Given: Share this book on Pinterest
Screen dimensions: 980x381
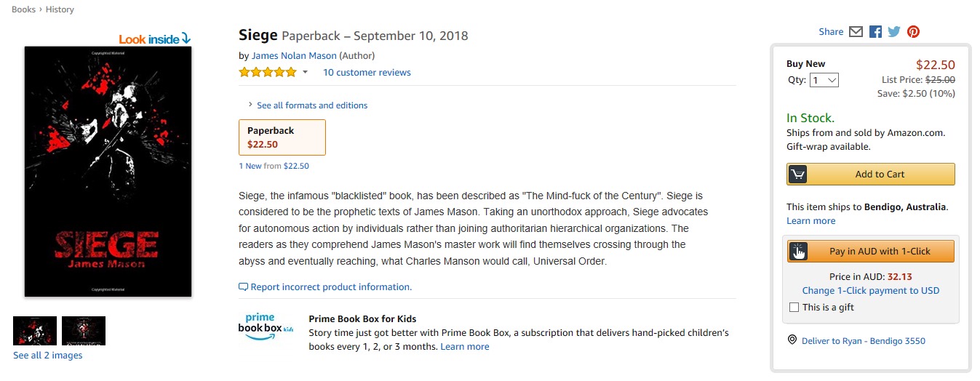Looking at the screenshot, I should tap(913, 32).
